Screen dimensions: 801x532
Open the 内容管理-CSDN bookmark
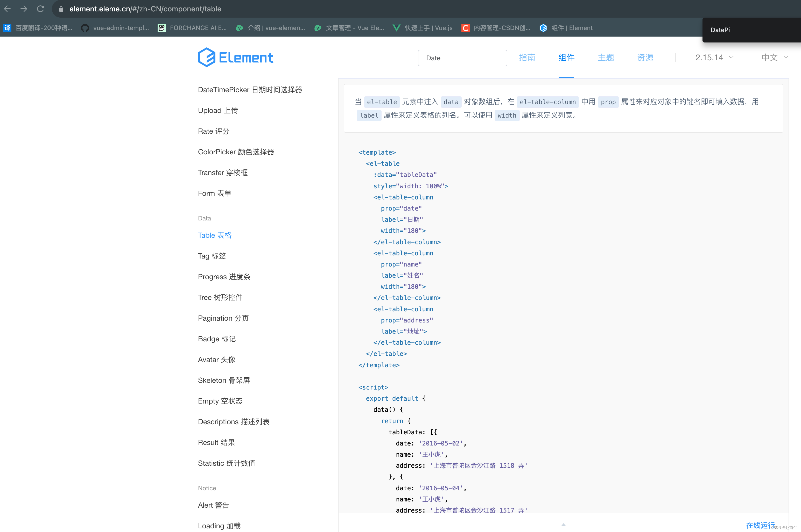pyautogui.click(x=496, y=28)
